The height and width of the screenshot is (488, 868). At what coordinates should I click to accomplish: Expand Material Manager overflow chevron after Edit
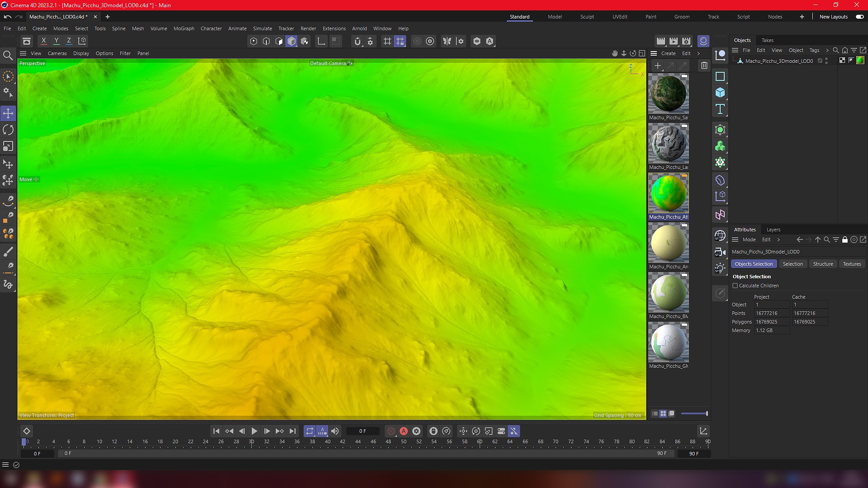pyautogui.click(x=698, y=53)
